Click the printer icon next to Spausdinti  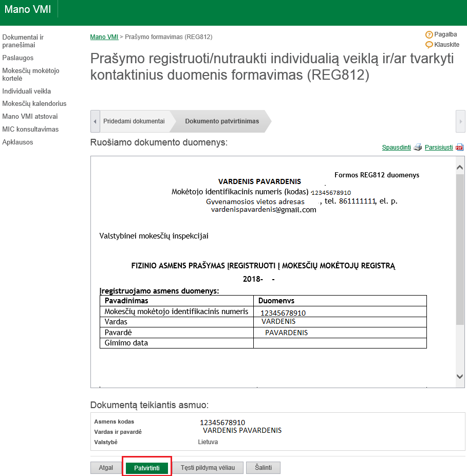[418, 147]
